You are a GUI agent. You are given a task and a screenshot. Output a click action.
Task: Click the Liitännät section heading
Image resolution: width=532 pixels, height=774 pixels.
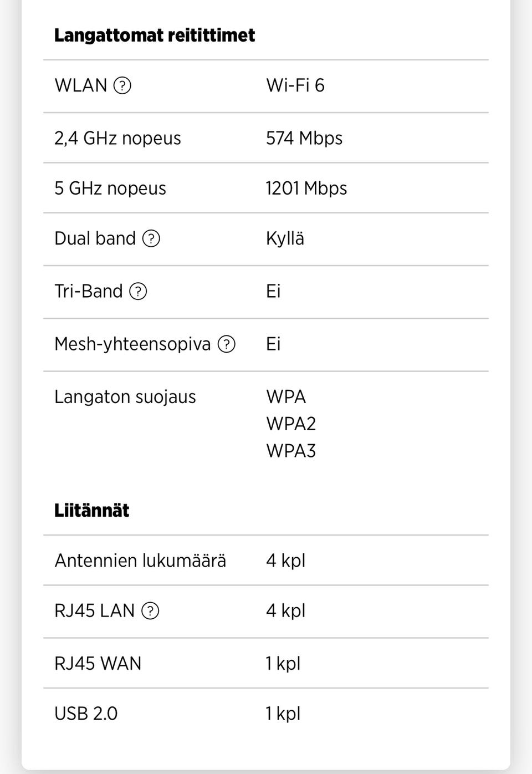[91, 510]
